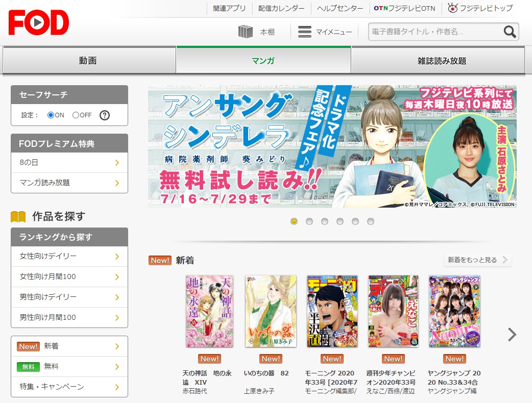Open the マイメニュー hamburger icon

coord(305,32)
